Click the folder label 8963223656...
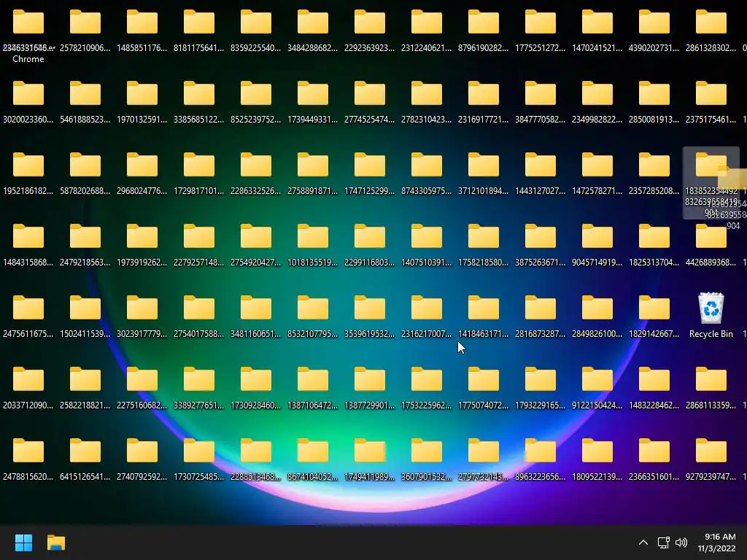747x560 pixels. (541, 477)
